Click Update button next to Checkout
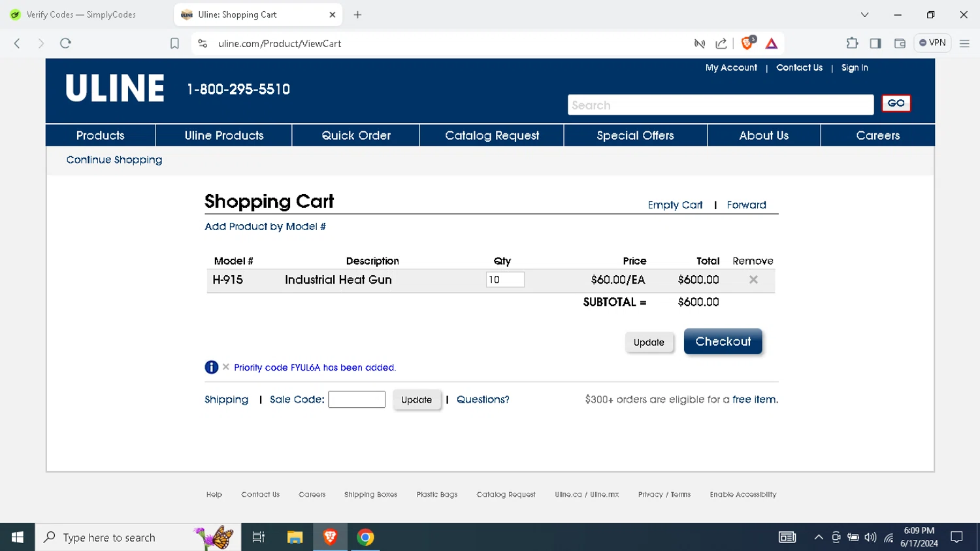Screen dimensions: 980x551 649,342
